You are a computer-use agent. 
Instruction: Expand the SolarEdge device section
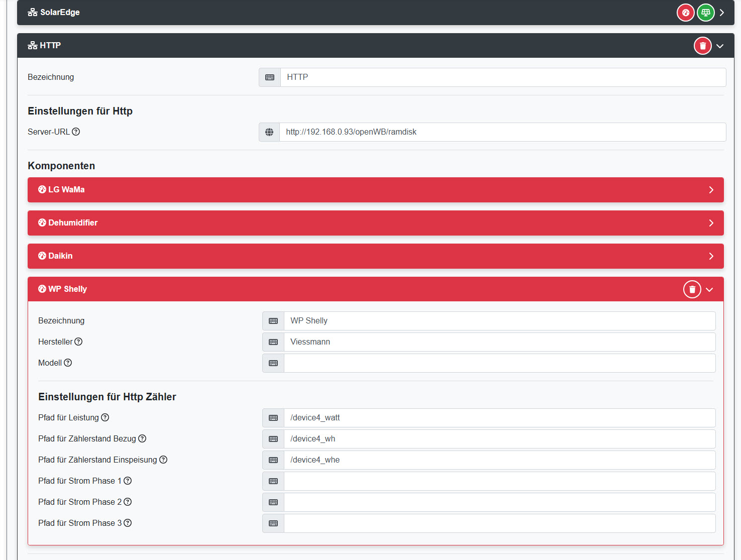point(722,13)
